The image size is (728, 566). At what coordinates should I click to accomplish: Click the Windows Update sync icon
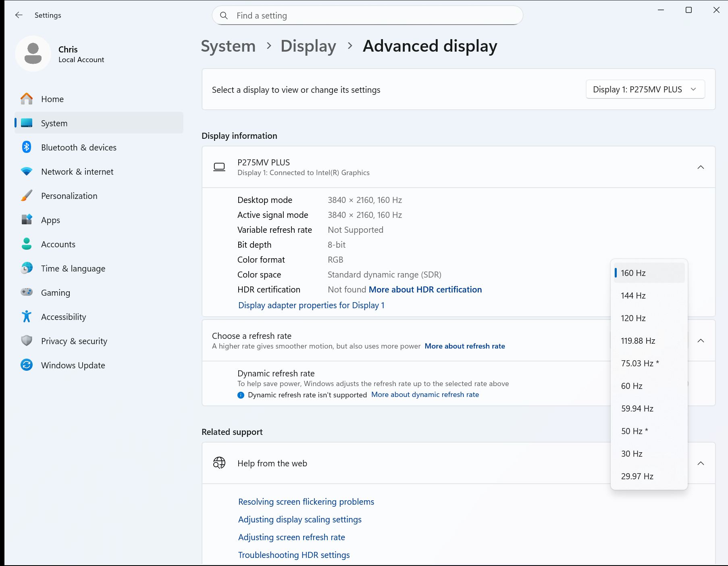(27, 365)
